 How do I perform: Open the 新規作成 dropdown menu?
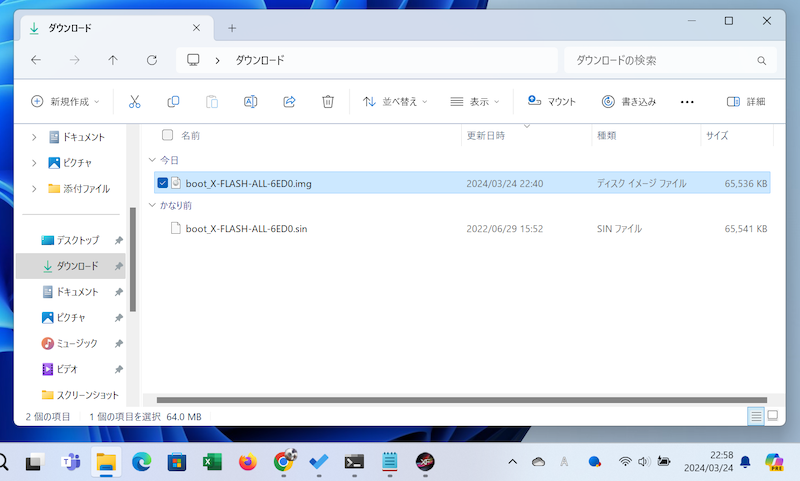(66, 101)
